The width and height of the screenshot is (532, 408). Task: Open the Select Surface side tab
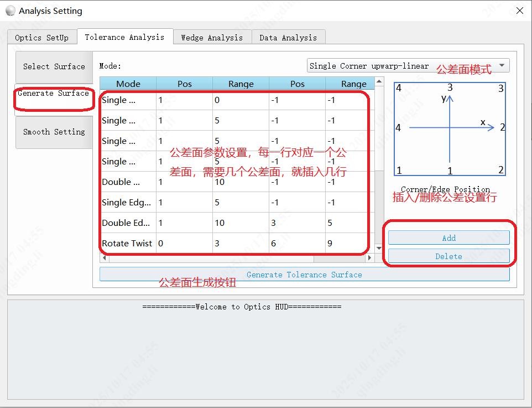click(54, 66)
